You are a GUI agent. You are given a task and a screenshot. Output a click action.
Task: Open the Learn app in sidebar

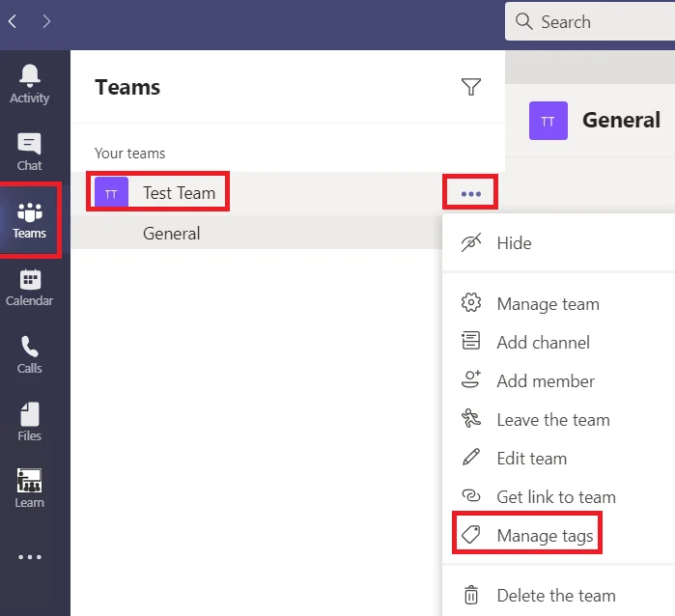(x=29, y=489)
